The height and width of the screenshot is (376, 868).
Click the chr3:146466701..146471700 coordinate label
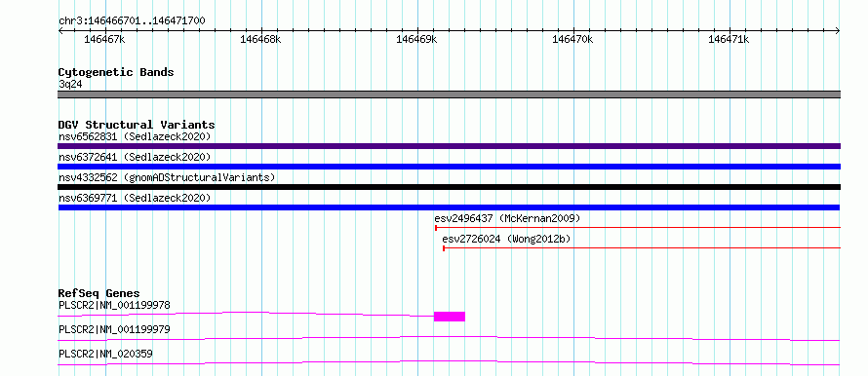coord(132,21)
